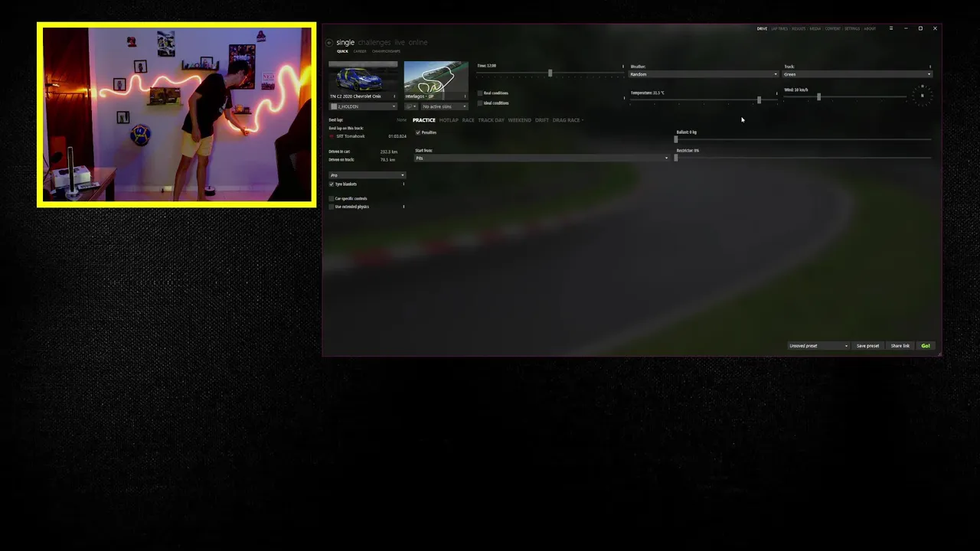Click the SRT Tomahawk brand badge icon
980x551 pixels.
[332, 136]
